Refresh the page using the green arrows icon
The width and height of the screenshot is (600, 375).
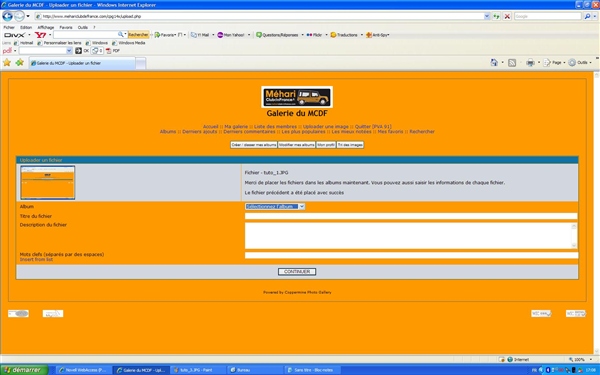point(496,16)
